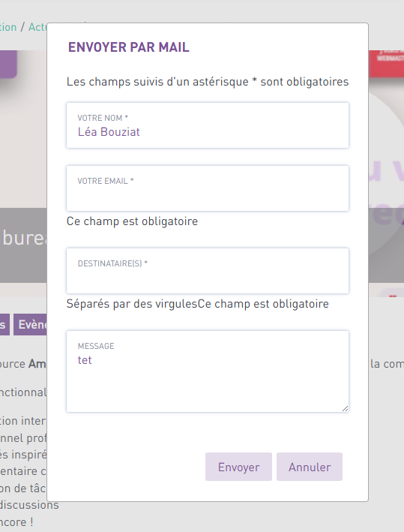
Task: Click the red webmaster banner button
Action: (386, 63)
